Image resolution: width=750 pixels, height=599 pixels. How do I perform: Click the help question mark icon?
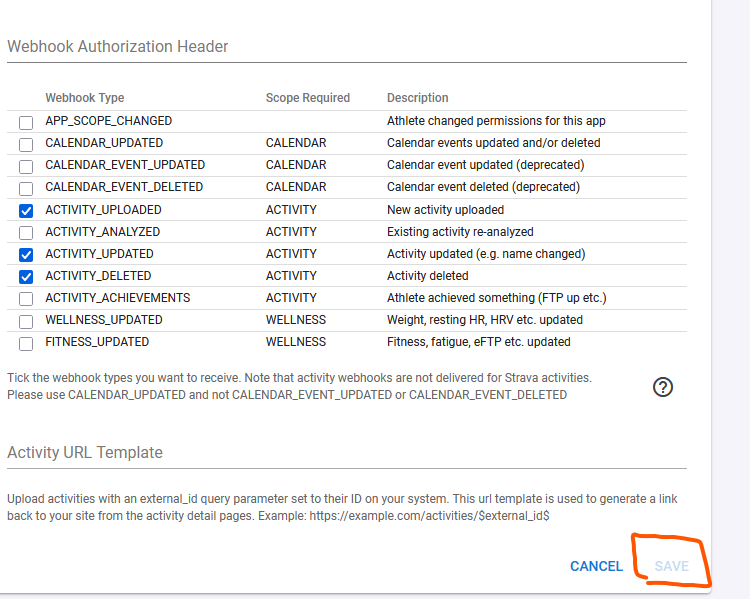[662, 387]
